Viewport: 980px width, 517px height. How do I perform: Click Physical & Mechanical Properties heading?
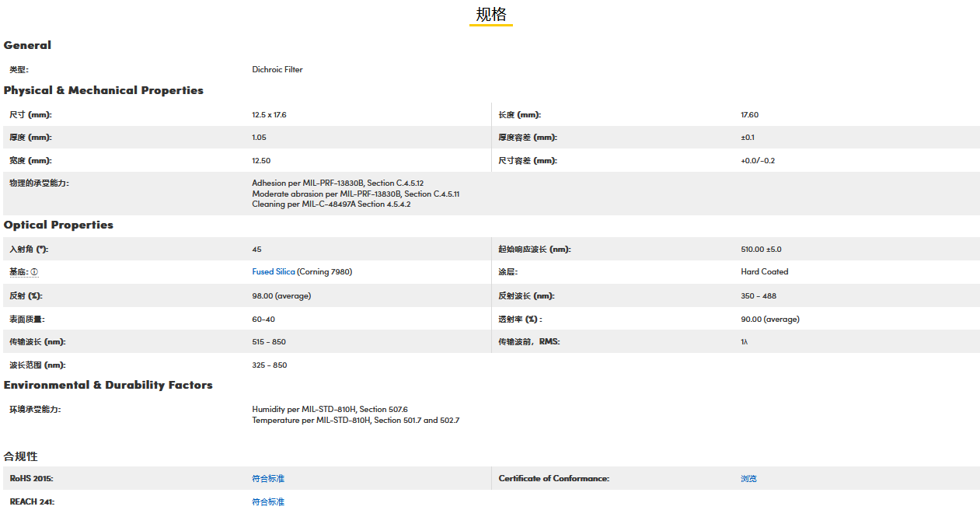(103, 90)
